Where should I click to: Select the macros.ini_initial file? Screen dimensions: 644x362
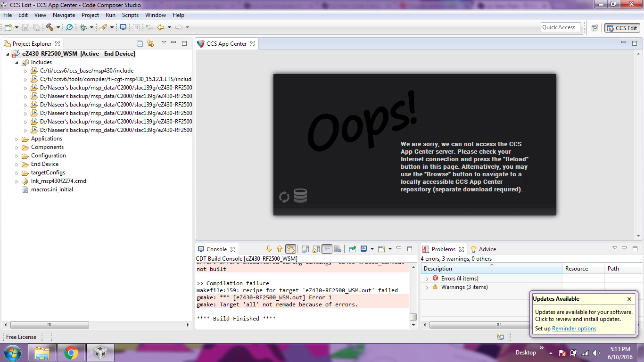click(x=52, y=189)
